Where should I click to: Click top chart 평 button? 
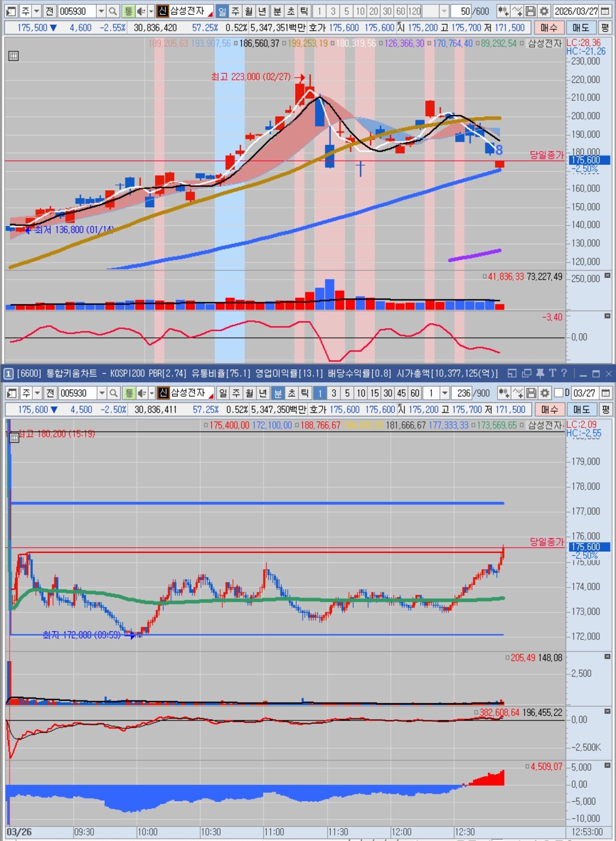click(605, 27)
